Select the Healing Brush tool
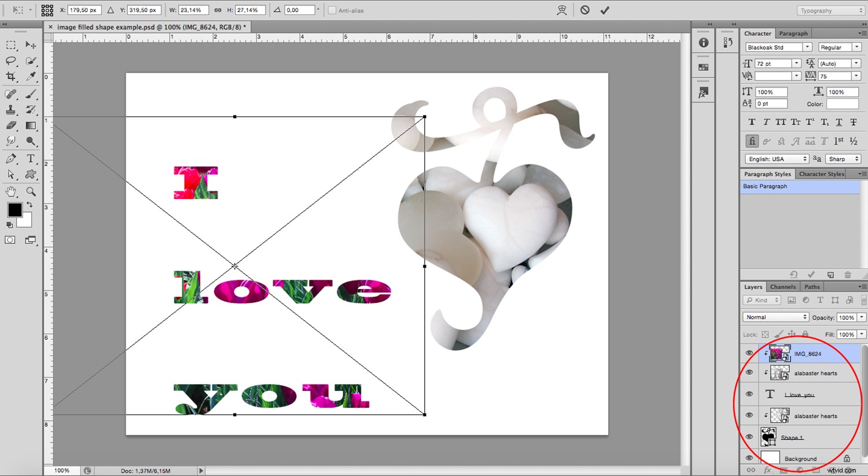Screen dimensions: 868x476 (x=10, y=93)
